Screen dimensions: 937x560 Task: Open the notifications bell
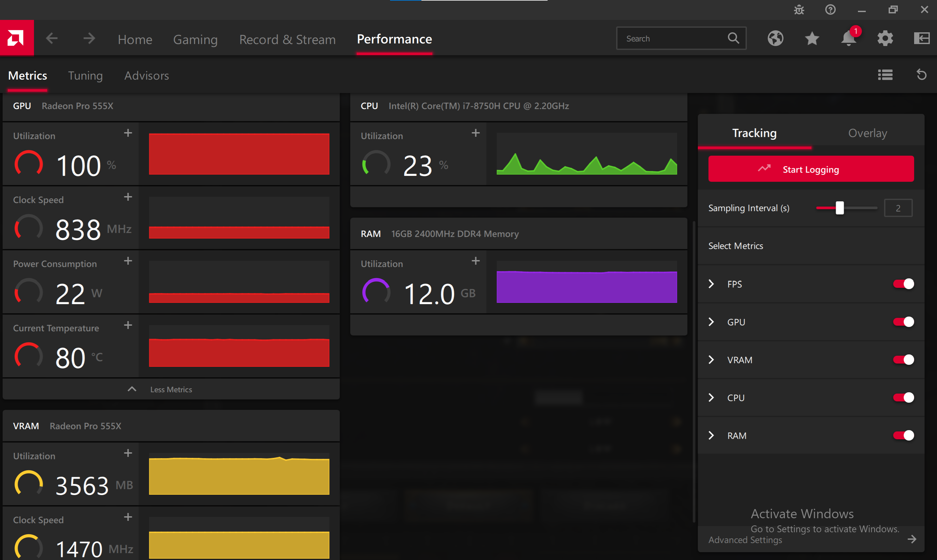click(848, 39)
